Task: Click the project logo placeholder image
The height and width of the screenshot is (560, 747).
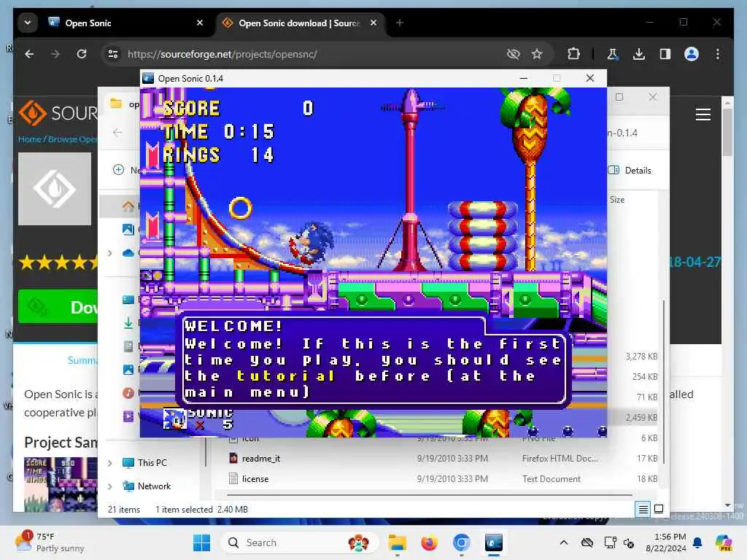Action: tap(55, 189)
